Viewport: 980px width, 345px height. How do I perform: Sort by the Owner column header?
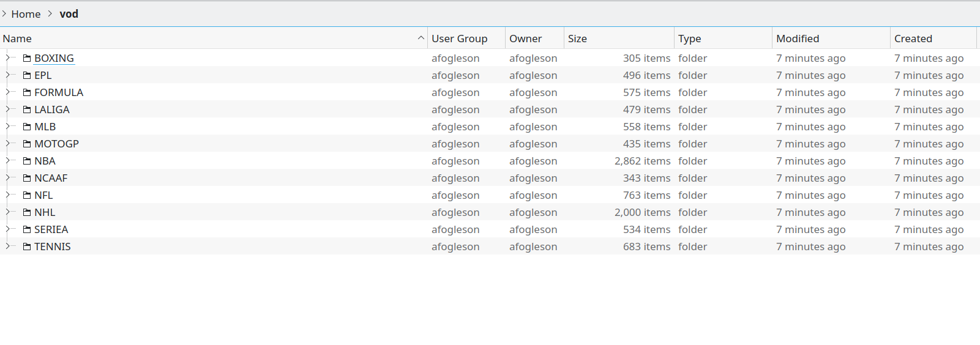coord(534,38)
